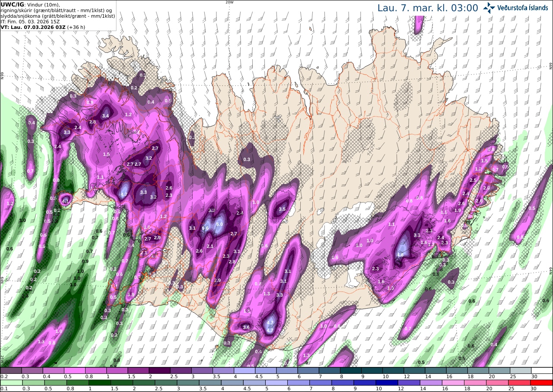Pick bottom-row bright red swatch labeled 30
553x392 pixels.
(542, 383)
